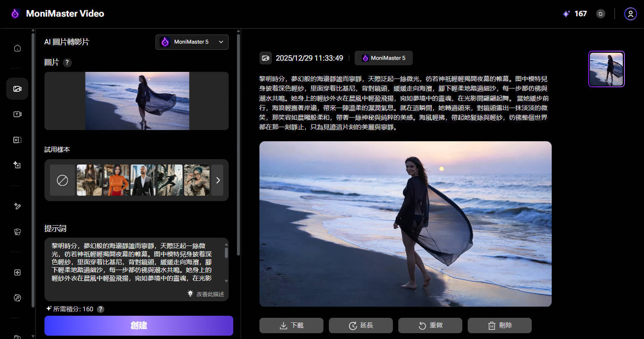
Task: Open the home icon in sidebar
Action: coord(17,48)
